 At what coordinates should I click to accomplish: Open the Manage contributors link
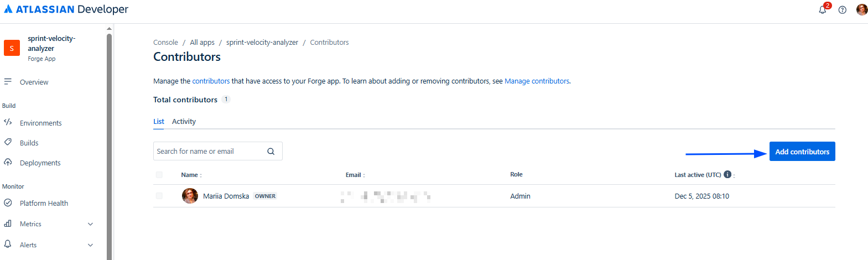[x=537, y=81]
